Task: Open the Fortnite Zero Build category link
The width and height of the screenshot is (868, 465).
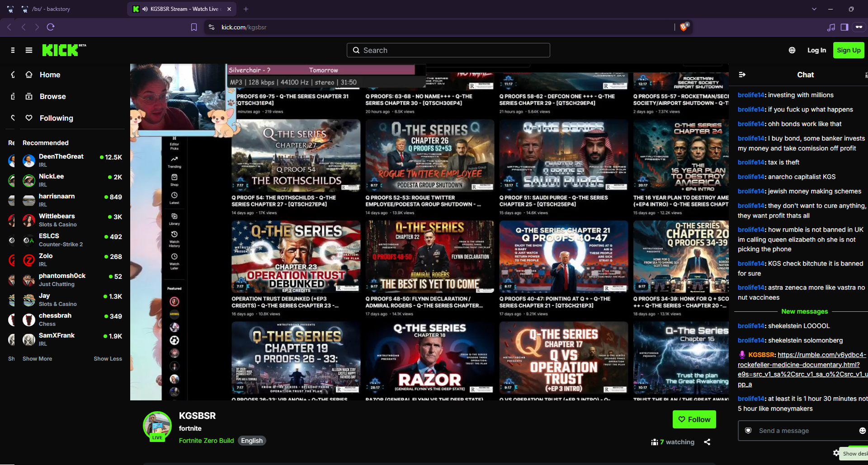Action: point(207,441)
